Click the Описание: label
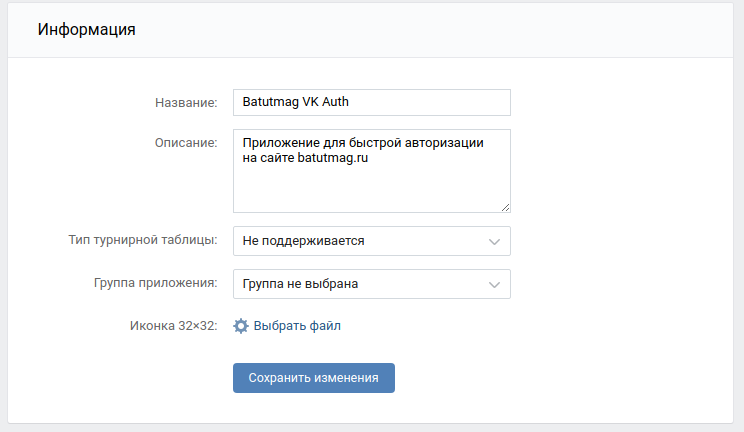The height and width of the screenshot is (432, 744). (186, 142)
